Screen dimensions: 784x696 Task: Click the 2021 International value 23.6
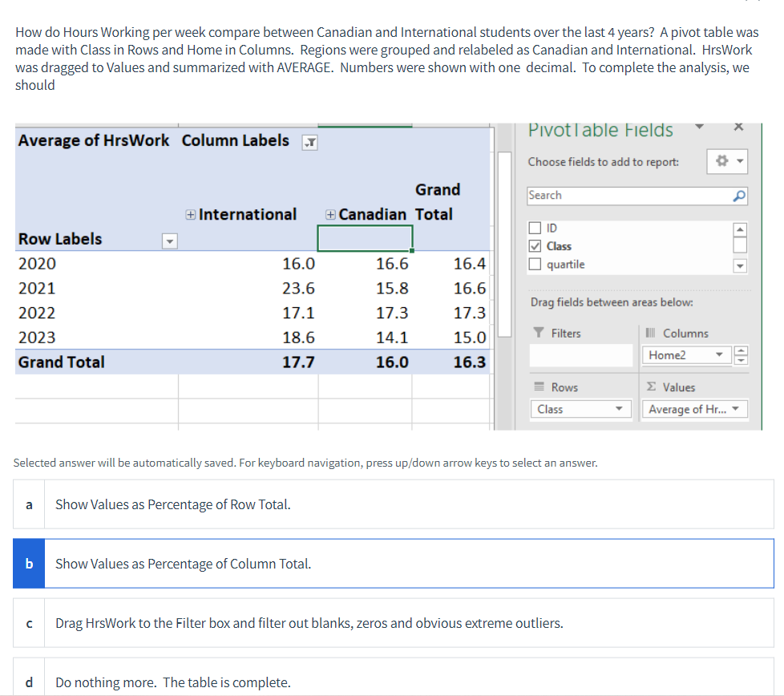tap(298, 288)
